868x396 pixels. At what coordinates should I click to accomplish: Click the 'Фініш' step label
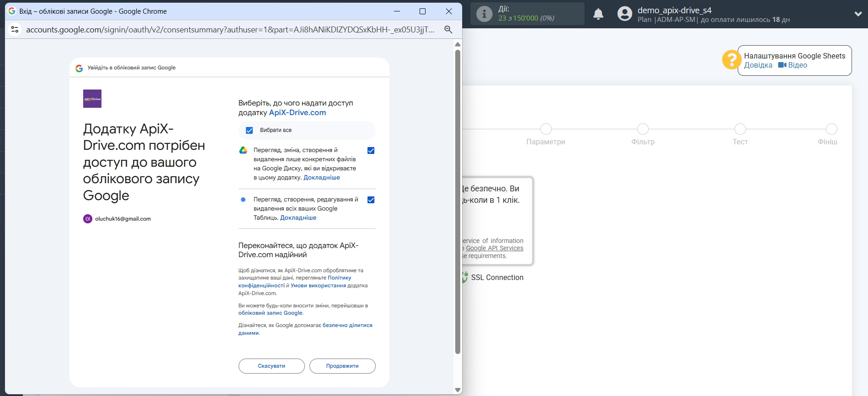827,142
